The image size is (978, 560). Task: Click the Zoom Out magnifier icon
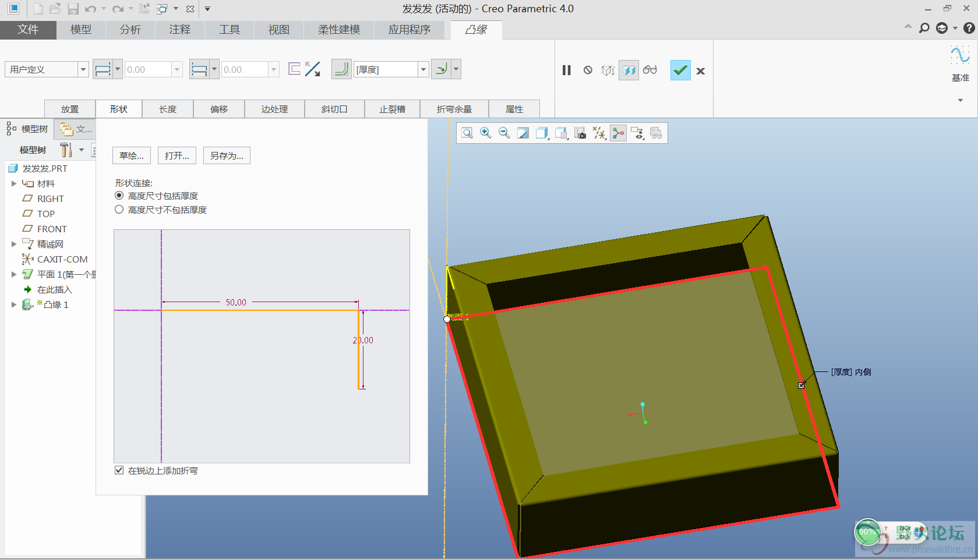[x=504, y=133]
